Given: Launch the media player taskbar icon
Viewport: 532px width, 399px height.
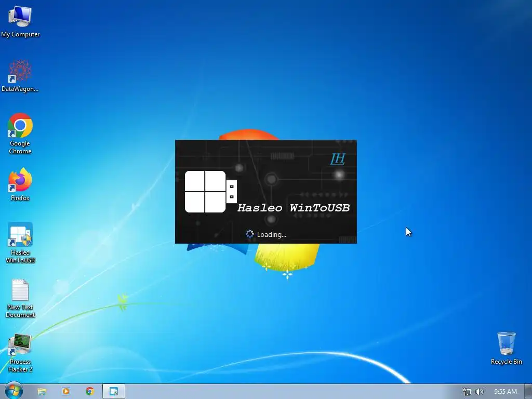Looking at the screenshot, I should 66,392.
